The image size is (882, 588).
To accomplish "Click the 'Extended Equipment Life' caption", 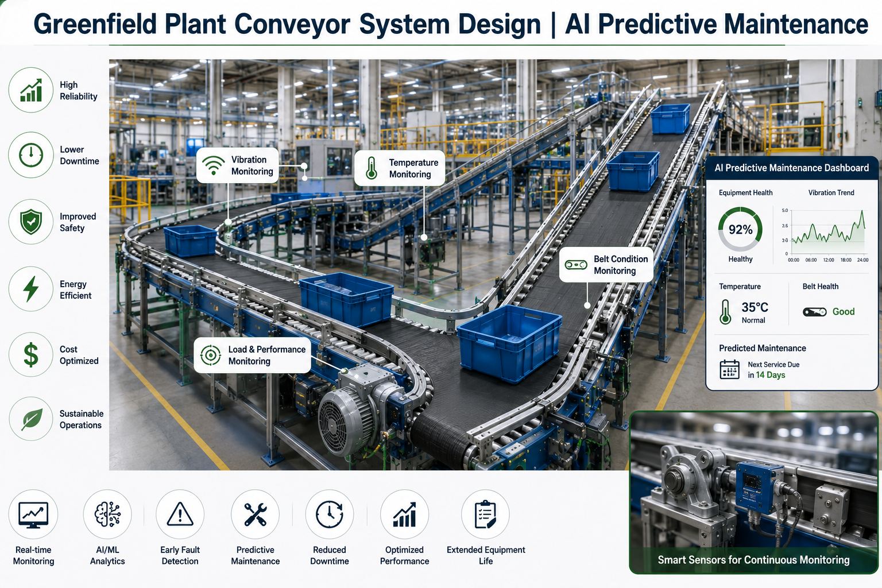I will [486, 555].
